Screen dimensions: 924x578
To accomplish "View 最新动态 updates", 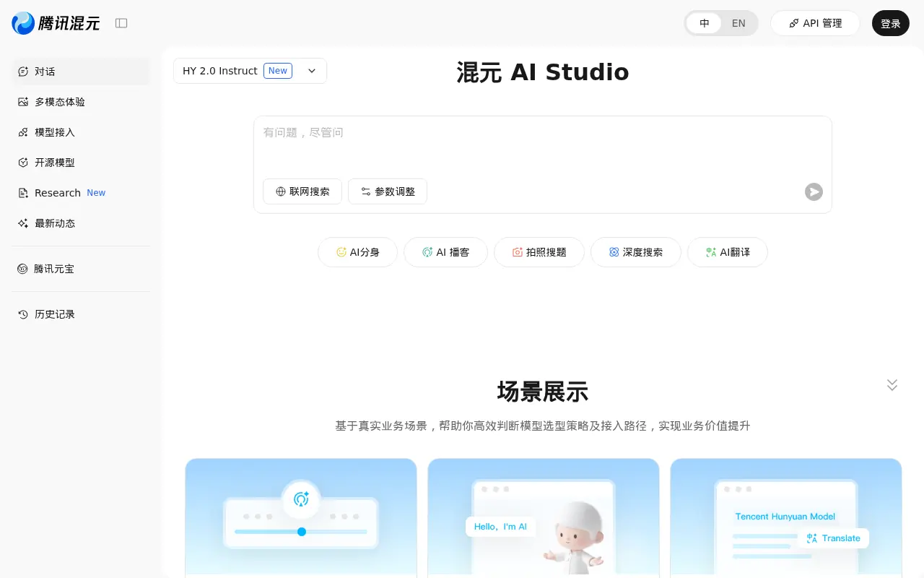I will [x=55, y=223].
